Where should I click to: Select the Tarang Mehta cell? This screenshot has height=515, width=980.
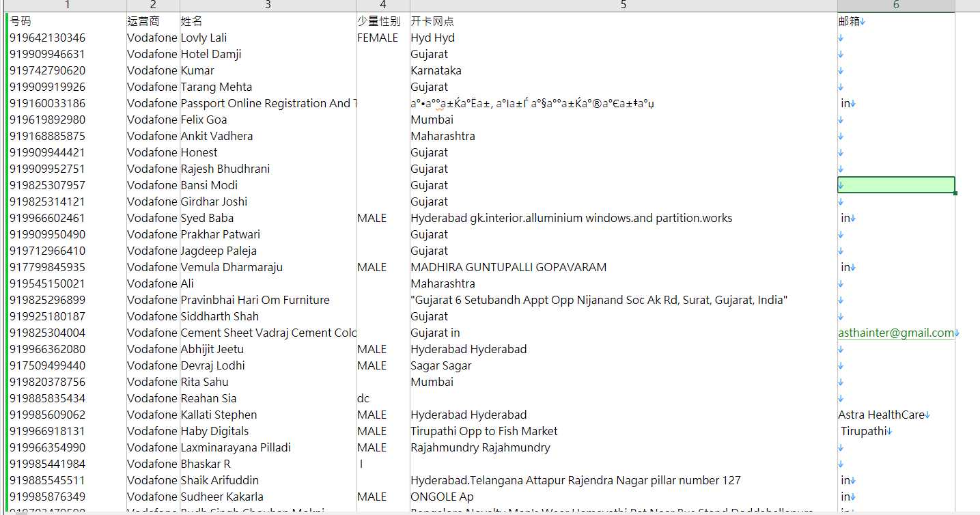point(268,87)
